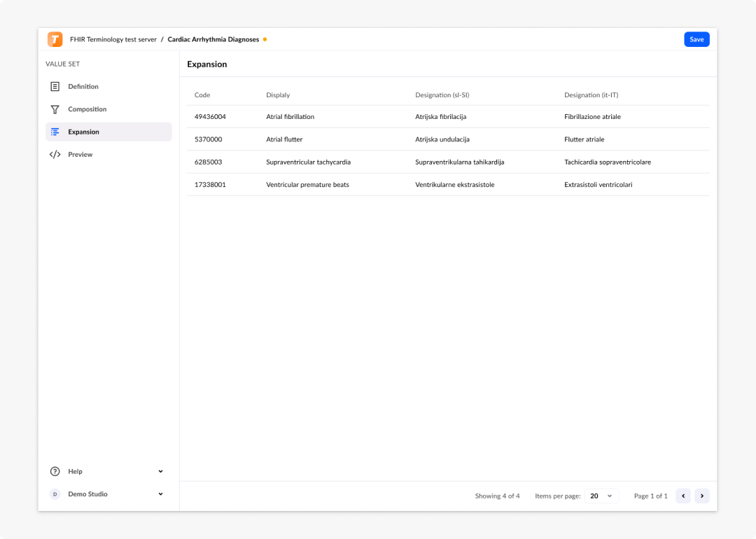Click the Displaly column header
756x539 pixels.
pos(278,95)
